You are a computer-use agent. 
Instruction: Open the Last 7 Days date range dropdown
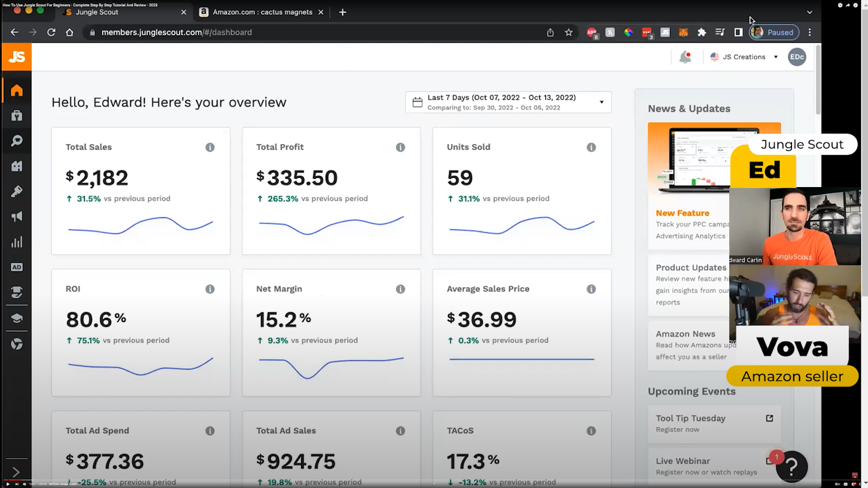click(x=508, y=102)
